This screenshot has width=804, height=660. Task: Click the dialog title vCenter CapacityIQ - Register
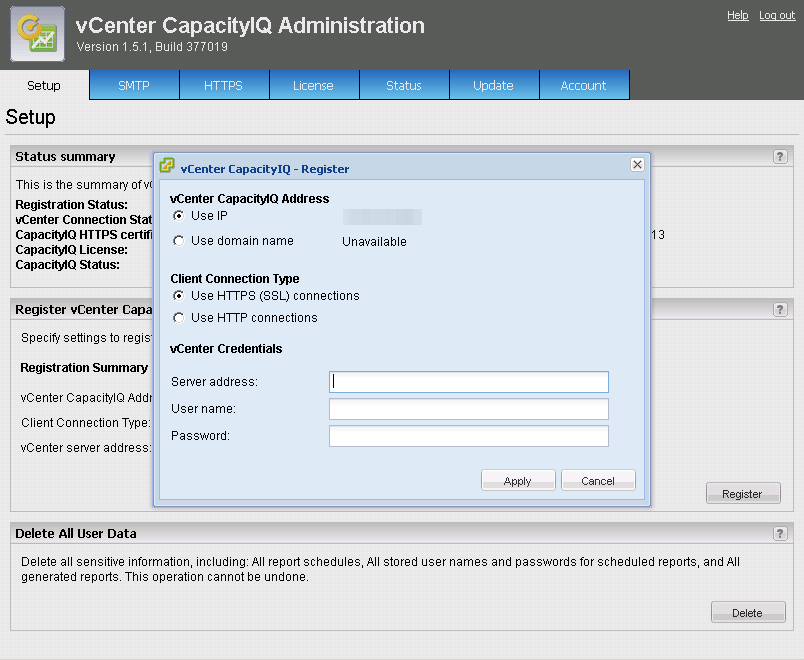point(265,169)
